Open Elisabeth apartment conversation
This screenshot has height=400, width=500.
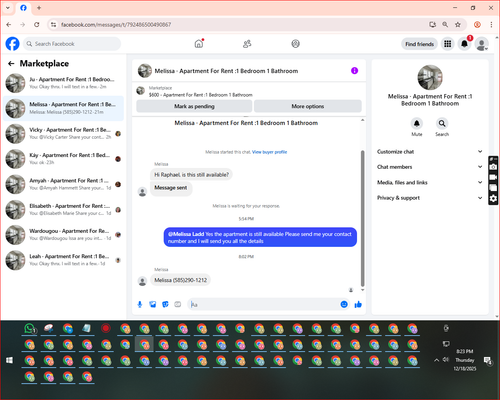[x=63, y=210]
